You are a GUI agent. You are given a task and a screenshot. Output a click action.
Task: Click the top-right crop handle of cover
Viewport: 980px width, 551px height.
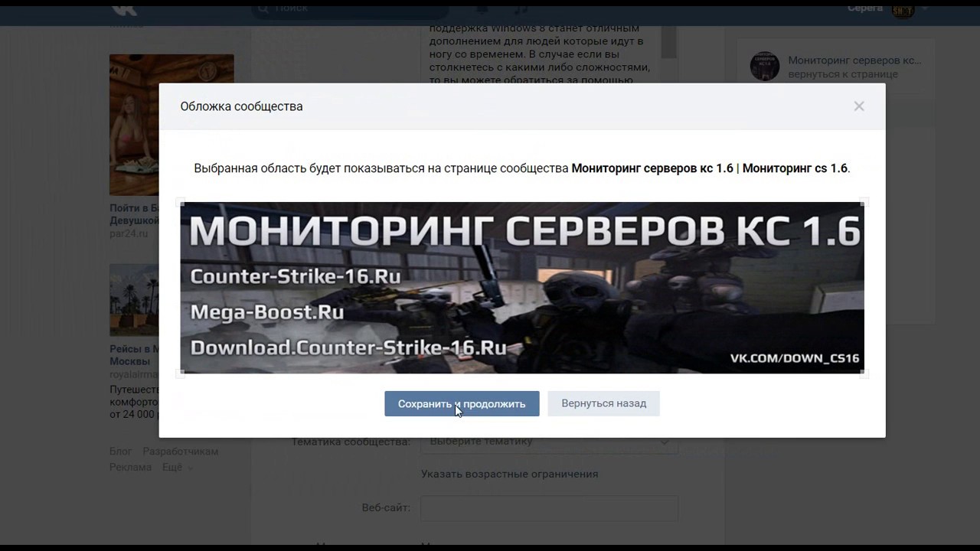coord(864,203)
